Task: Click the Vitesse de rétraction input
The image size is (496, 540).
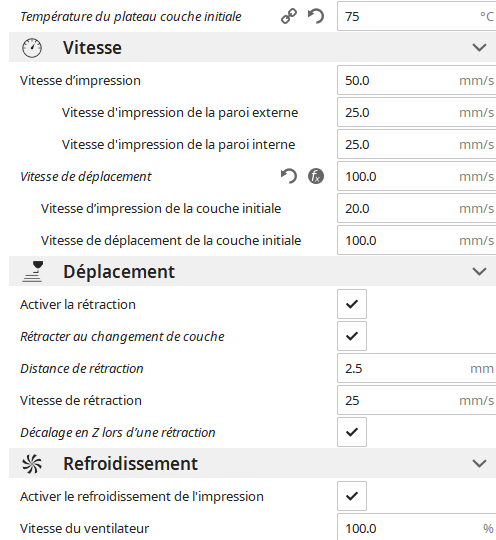Action: point(417,400)
